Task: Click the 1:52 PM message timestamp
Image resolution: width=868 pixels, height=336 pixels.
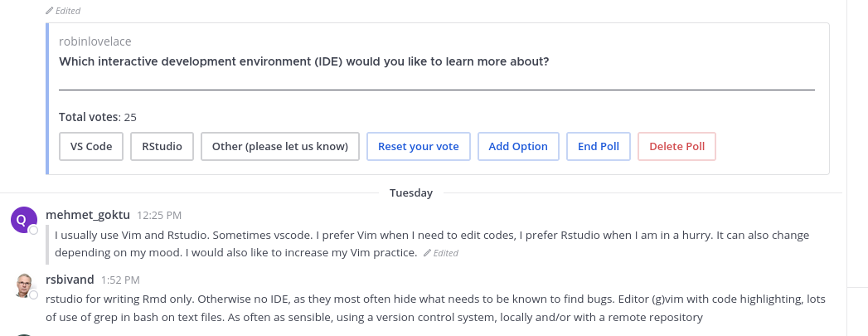Action: (120, 280)
